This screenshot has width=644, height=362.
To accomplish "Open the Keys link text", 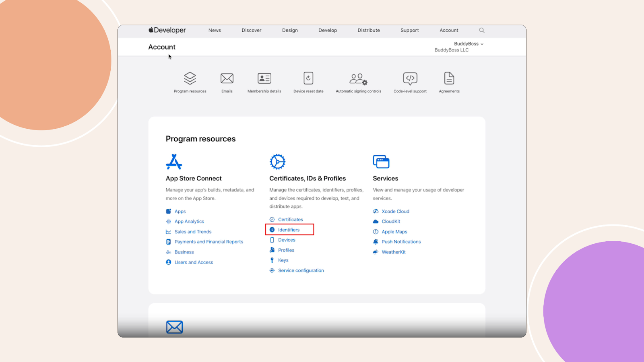I will click(x=283, y=260).
